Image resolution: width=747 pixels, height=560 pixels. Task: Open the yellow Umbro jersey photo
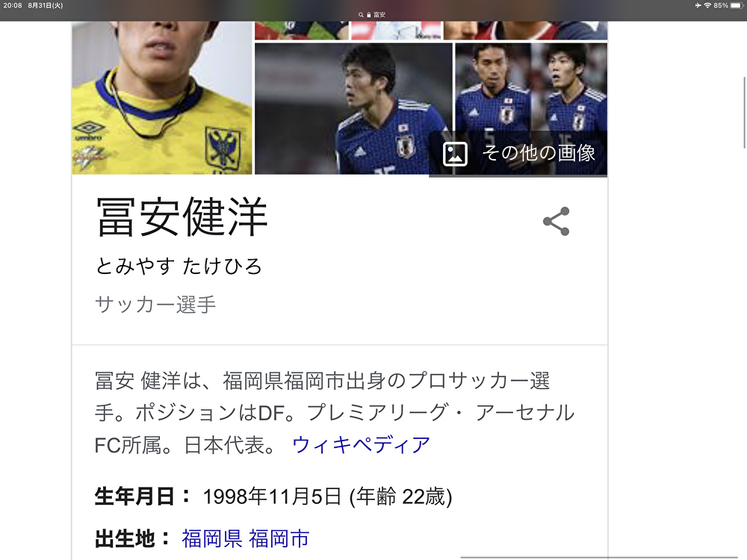(x=162, y=98)
